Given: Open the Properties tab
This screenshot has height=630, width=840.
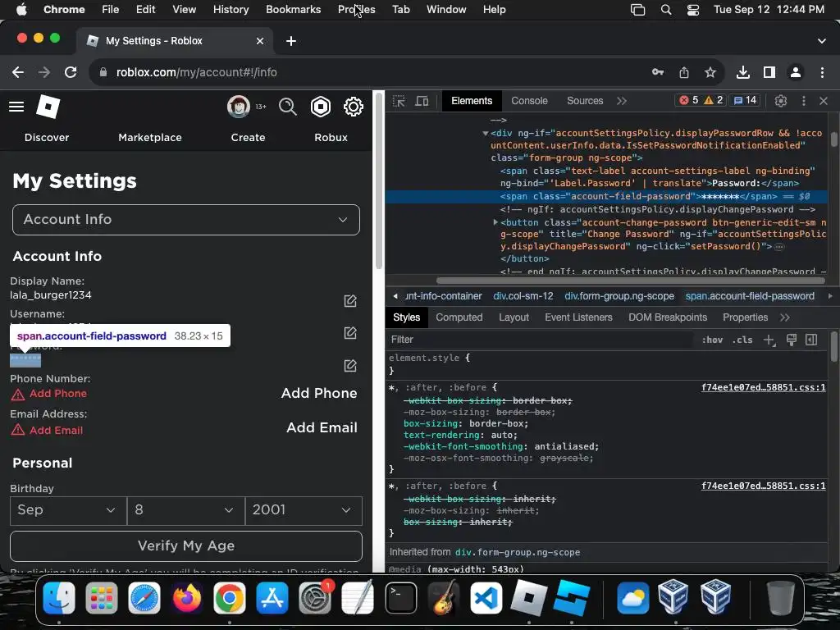Looking at the screenshot, I should pos(745,317).
